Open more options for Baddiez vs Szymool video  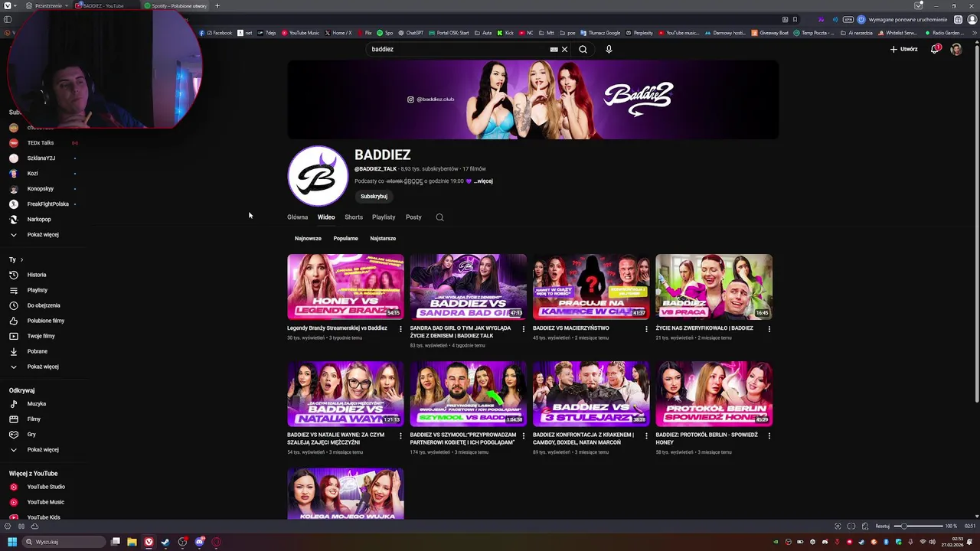(524, 436)
